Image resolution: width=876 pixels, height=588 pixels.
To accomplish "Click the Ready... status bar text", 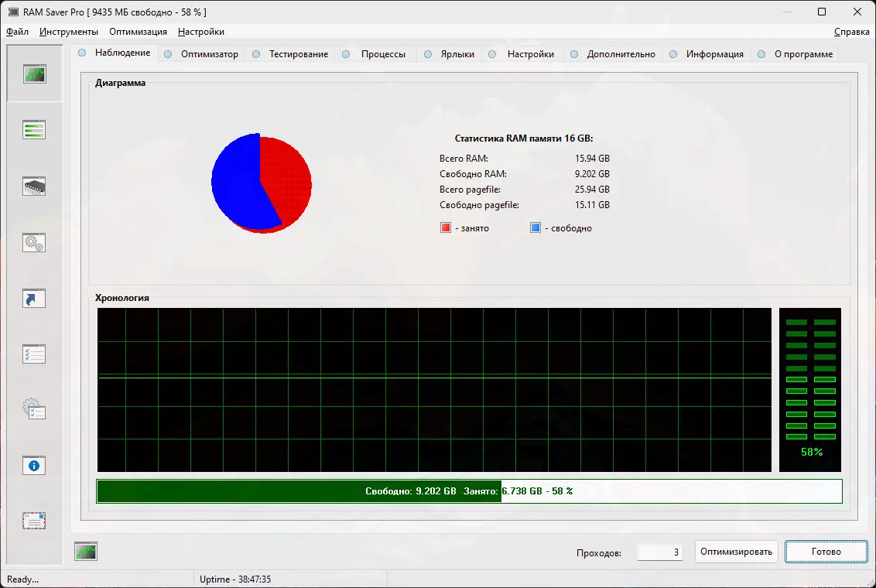I will pos(23,579).
